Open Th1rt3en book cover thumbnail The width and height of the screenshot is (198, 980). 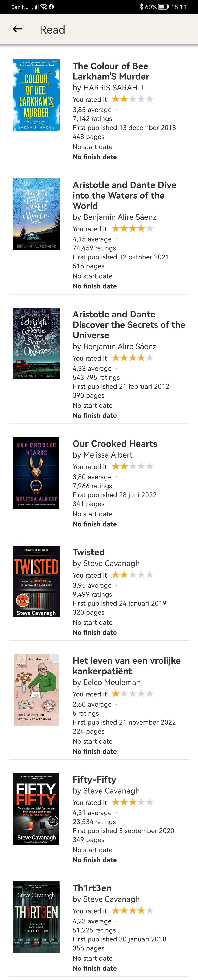(36, 917)
